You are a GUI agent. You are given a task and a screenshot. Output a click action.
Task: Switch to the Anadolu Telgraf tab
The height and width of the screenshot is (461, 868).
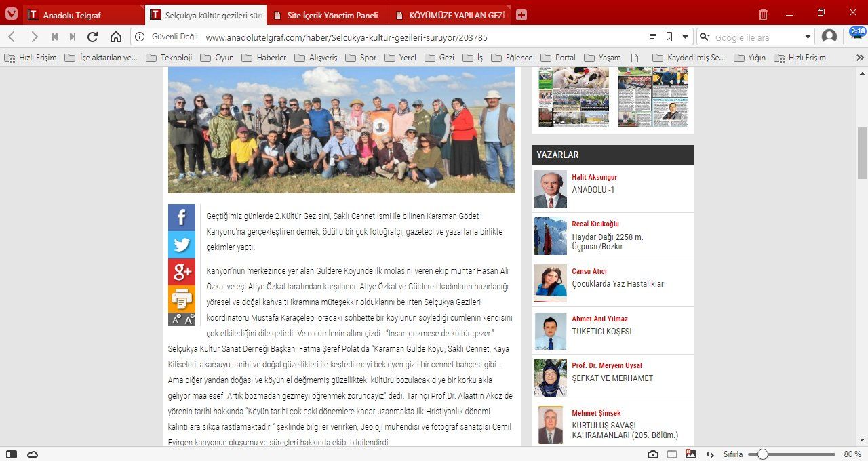coord(83,15)
